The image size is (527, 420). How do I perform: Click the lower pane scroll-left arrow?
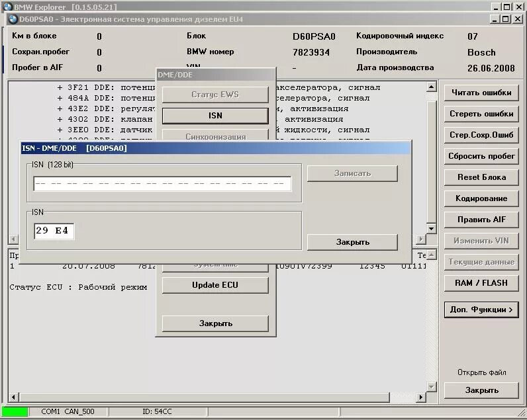[x=13, y=398]
